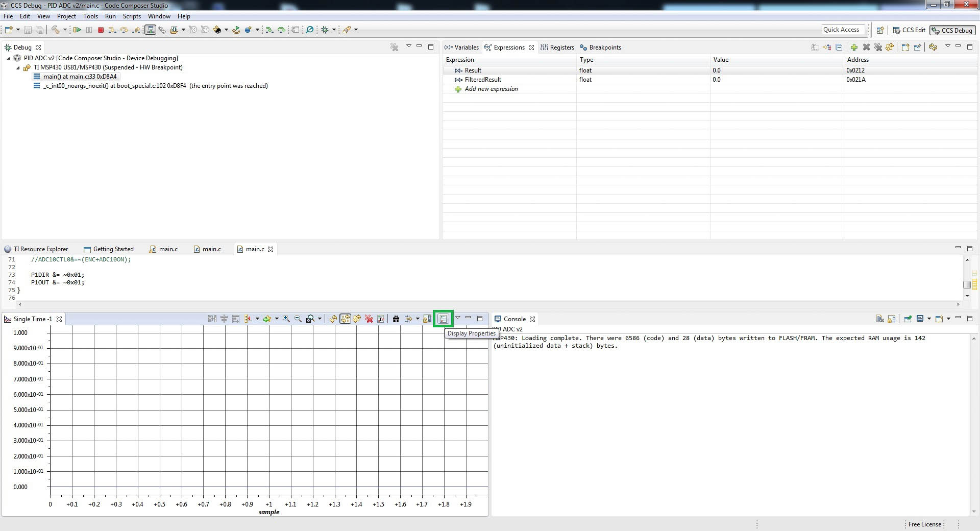
Task: Expand the flash options dropdown arrow
Action: 226,30
